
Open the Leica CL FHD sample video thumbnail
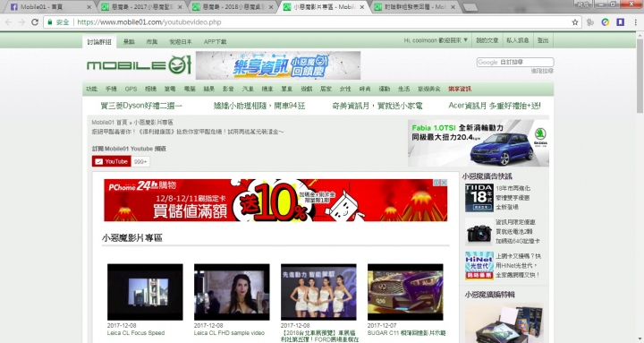tap(232, 292)
